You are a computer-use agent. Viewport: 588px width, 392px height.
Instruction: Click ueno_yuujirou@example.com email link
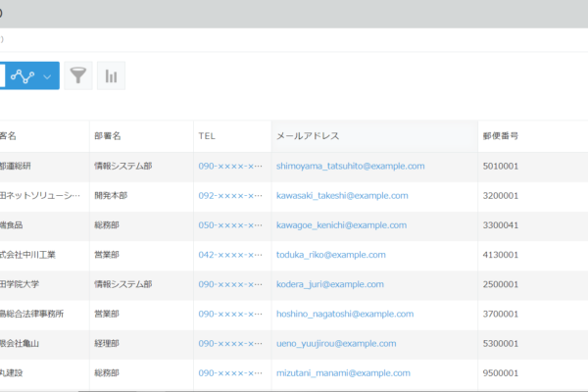click(x=336, y=343)
